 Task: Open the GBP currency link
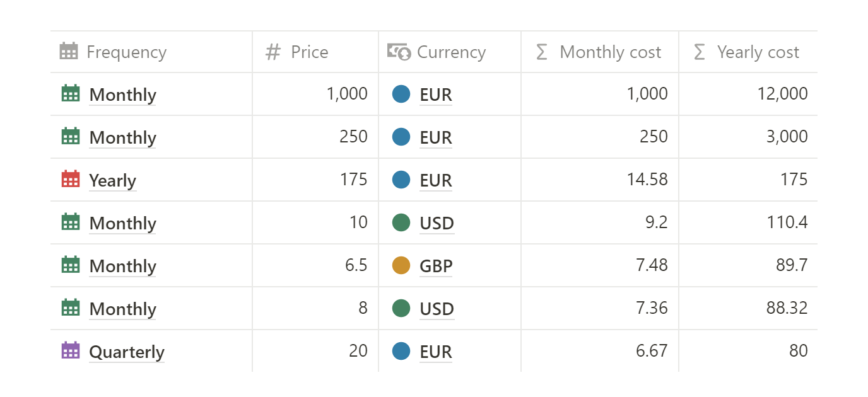point(436,265)
